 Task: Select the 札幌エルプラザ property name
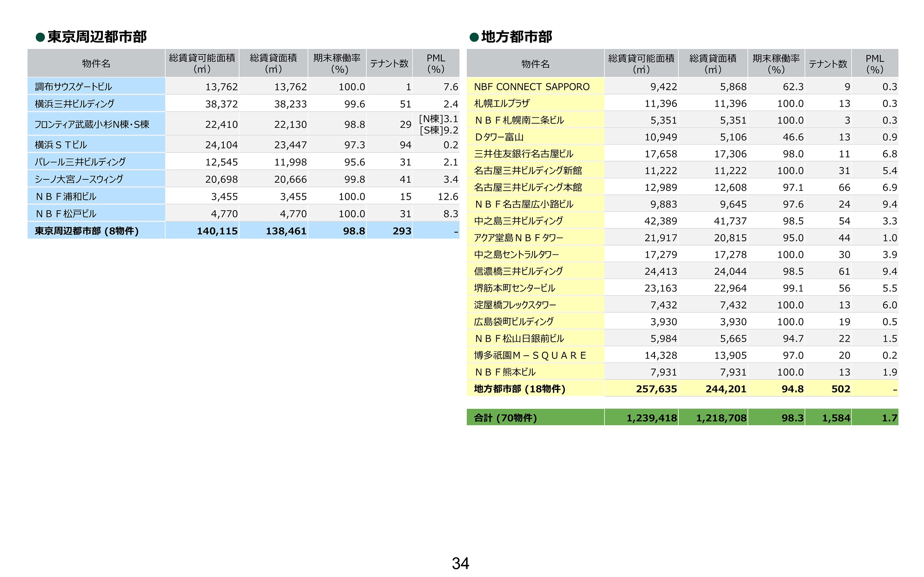pyautogui.click(x=502, y=103)
